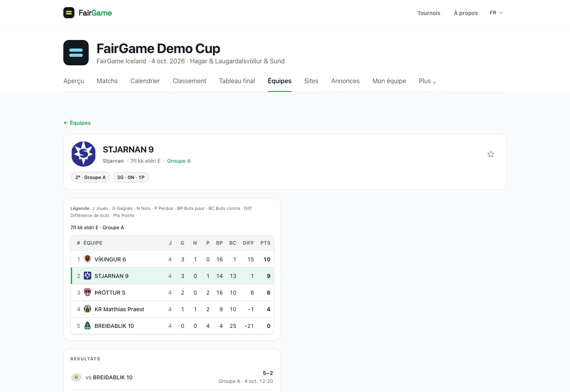
Task: Switch to the Classement tab
Action: (x=190, y=81)
